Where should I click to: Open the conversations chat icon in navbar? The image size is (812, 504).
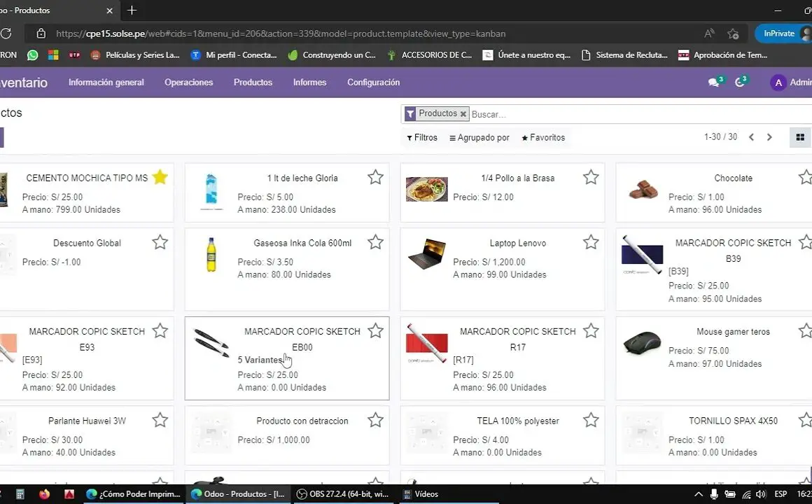[x=713, y=83]
